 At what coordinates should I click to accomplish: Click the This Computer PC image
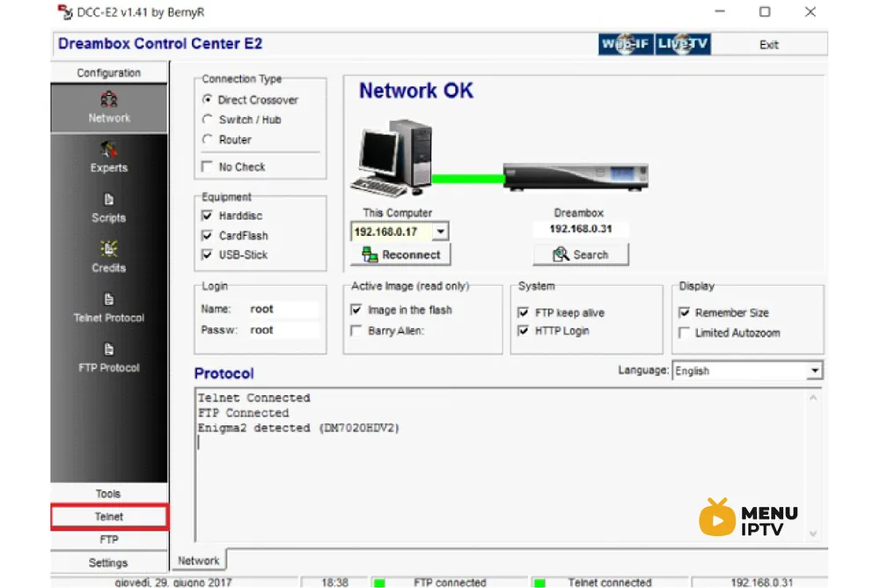tap(392, 158)
